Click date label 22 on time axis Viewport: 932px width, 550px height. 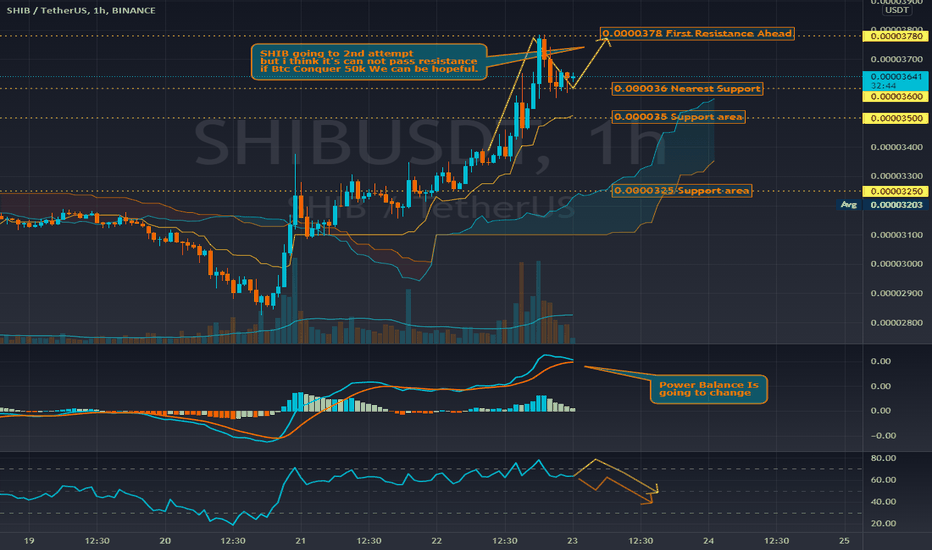click(x=436, y=540)
